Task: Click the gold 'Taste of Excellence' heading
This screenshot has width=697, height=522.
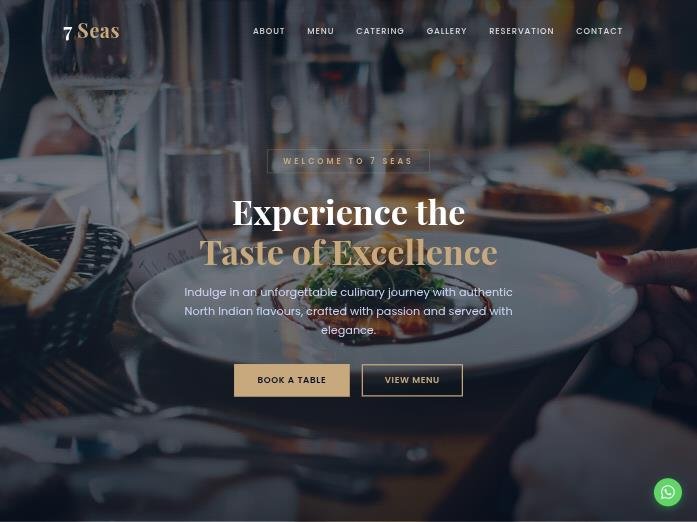Action: tap(348, 252)
